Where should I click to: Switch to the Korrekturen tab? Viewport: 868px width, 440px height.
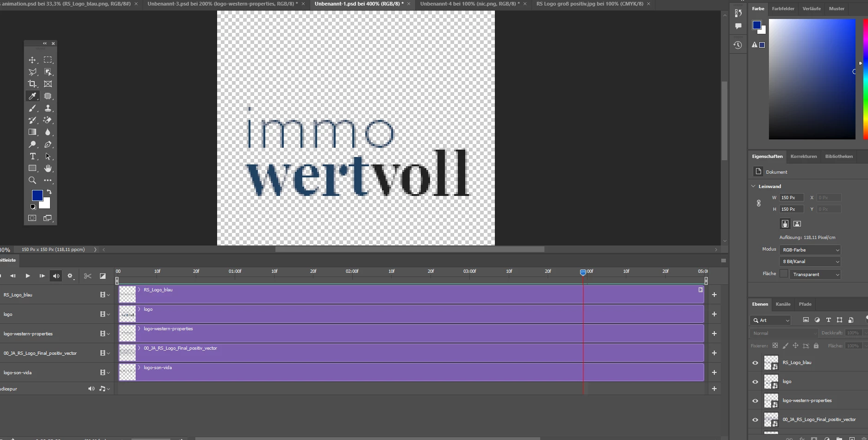click(804, 157)
